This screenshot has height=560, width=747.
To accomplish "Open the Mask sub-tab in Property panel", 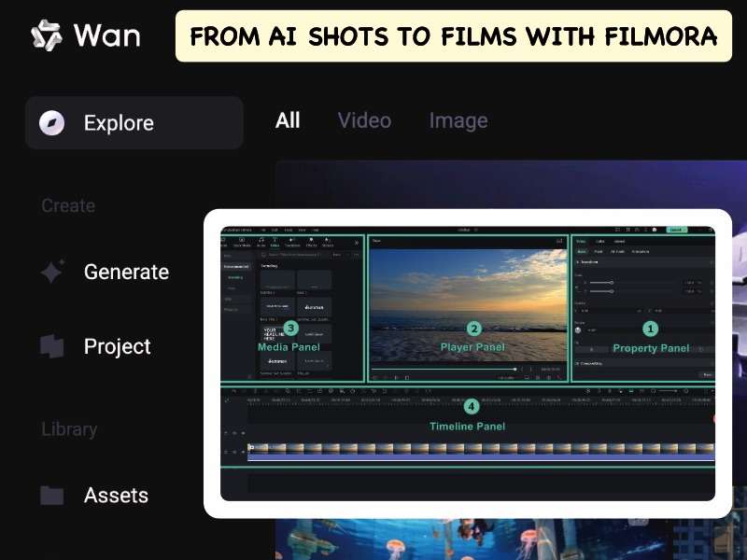I will 599,251.
